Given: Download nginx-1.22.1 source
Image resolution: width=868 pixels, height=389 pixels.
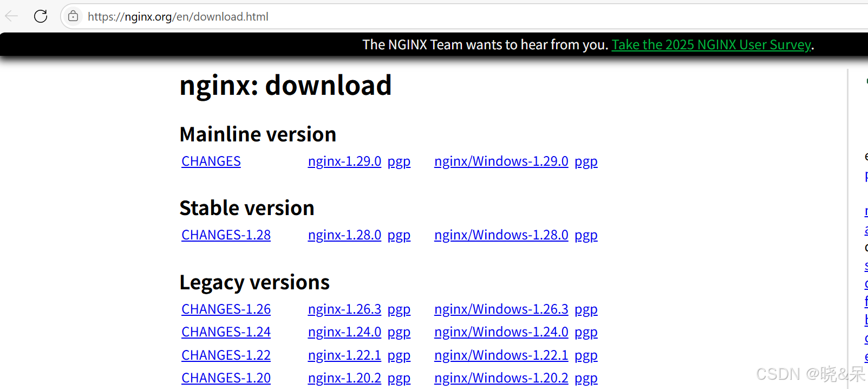Looking at the screenshot, I should click(344, 355).
